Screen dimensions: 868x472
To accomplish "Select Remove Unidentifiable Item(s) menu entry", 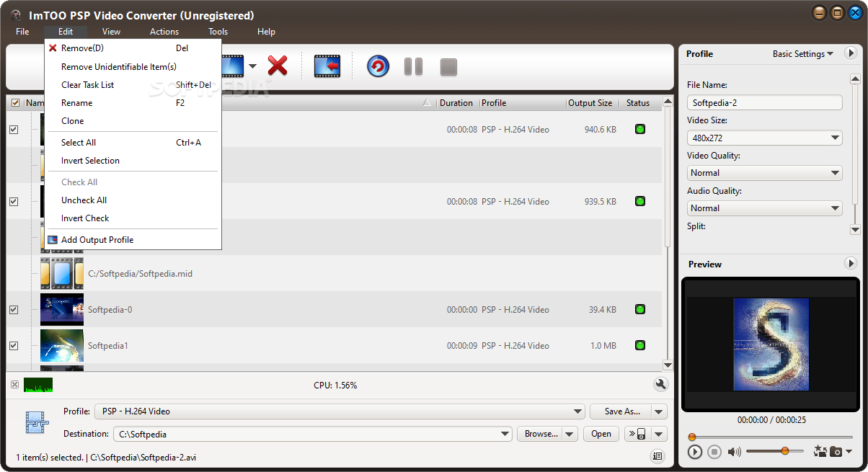I will [x=133, y=67].
